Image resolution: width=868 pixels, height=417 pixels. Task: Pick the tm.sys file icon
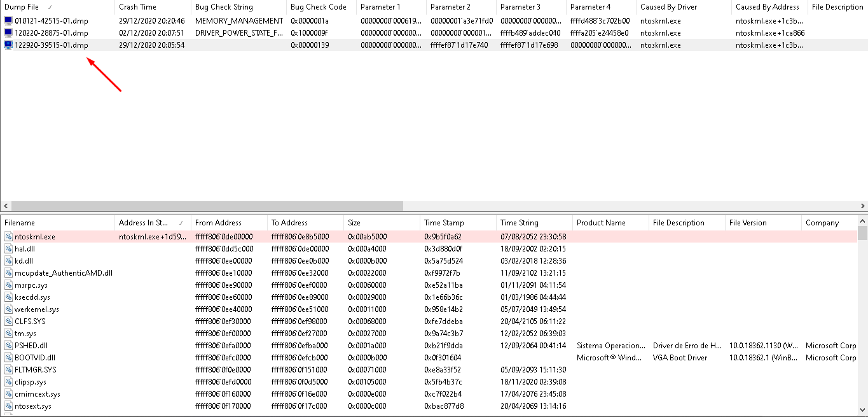[x=8, y=334]
